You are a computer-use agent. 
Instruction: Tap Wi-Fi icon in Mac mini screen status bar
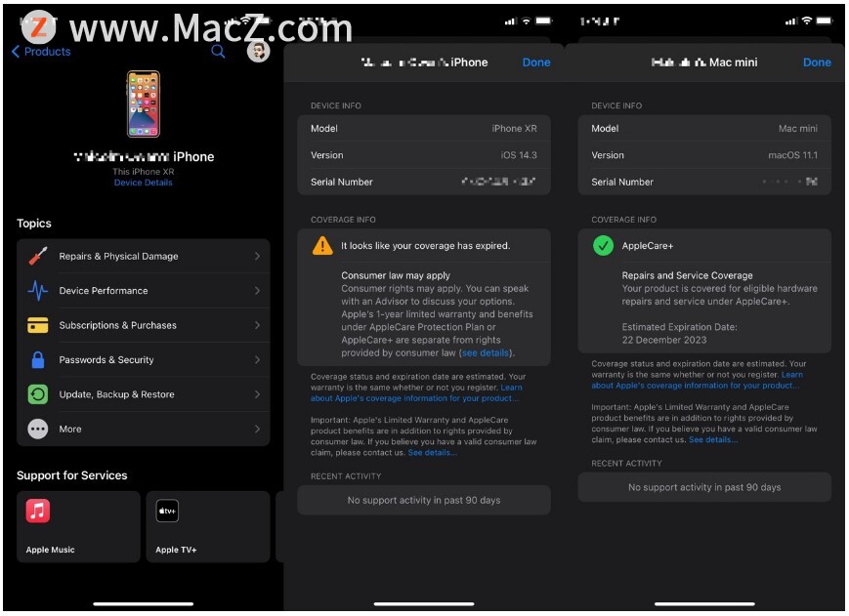[807, 21]
